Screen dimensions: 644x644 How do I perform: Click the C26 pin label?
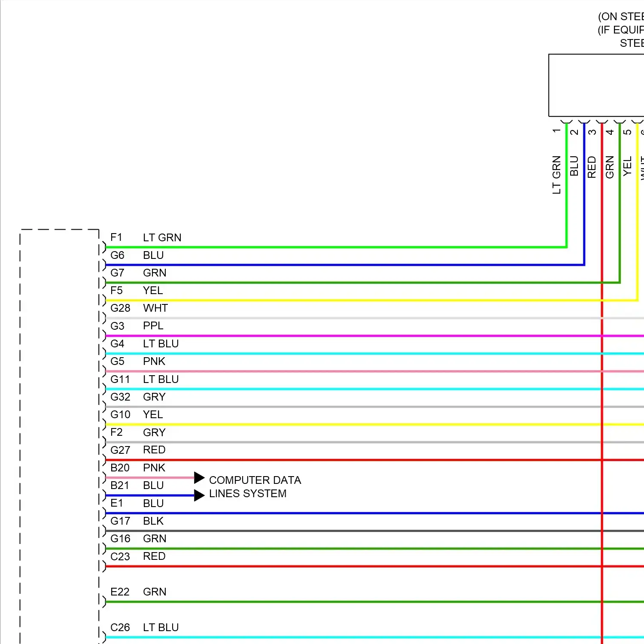click(120, 627)
